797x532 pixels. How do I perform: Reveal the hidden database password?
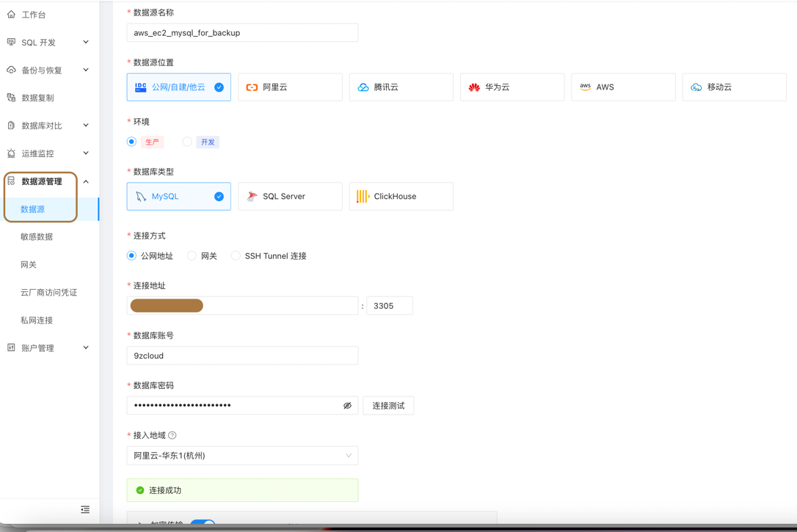pos(347,405)
